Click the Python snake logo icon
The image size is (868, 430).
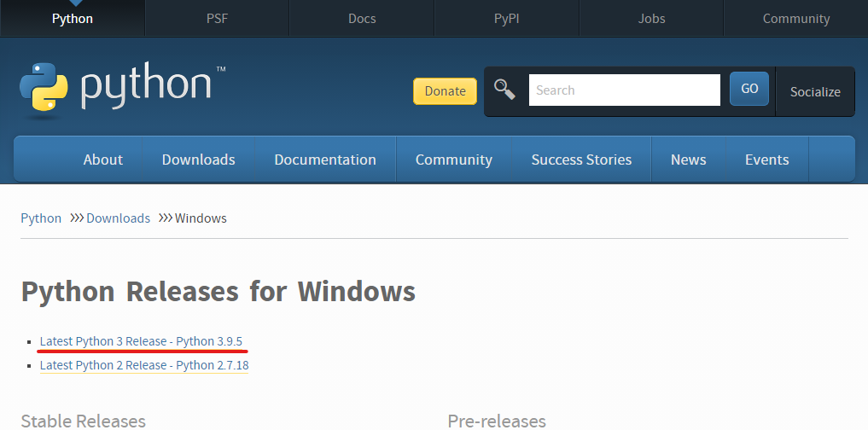pyautogui.click(x=44, y=87)
